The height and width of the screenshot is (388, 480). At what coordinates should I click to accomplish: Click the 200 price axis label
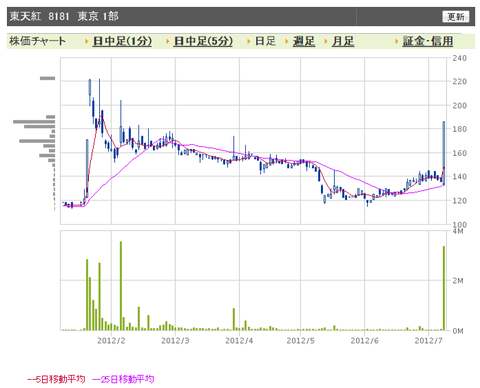pyautogui.click(x=459, y=105)
